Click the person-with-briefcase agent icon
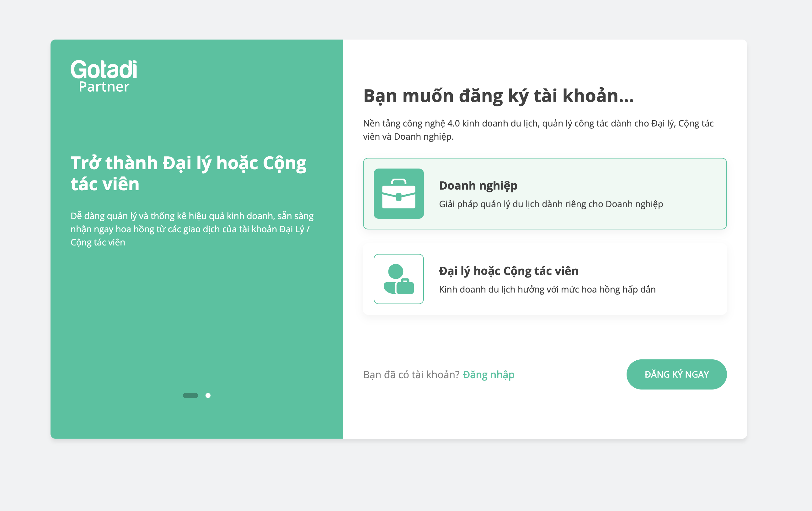Screen dimensions: 812x511 click(x=398, y=279)
